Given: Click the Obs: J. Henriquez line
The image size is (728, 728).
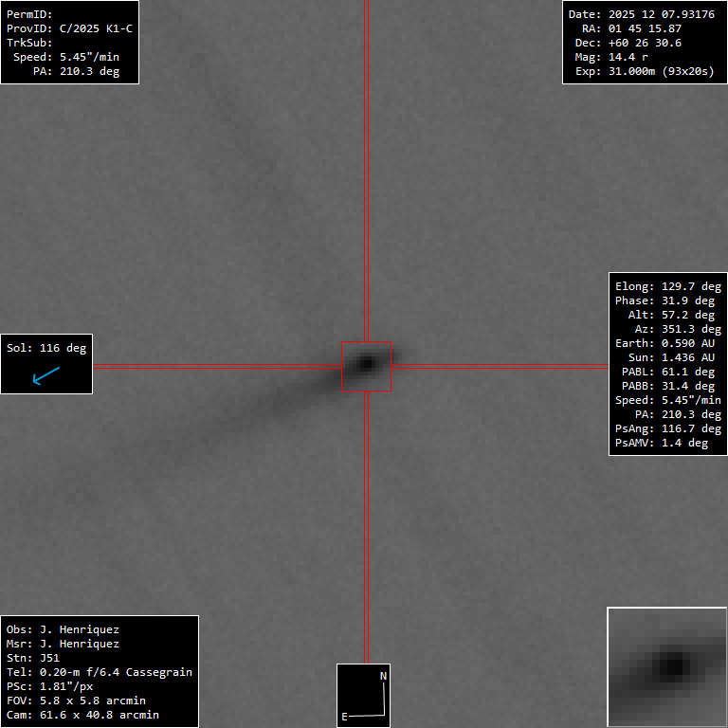Looking at the screenshot, I should 63,628.
